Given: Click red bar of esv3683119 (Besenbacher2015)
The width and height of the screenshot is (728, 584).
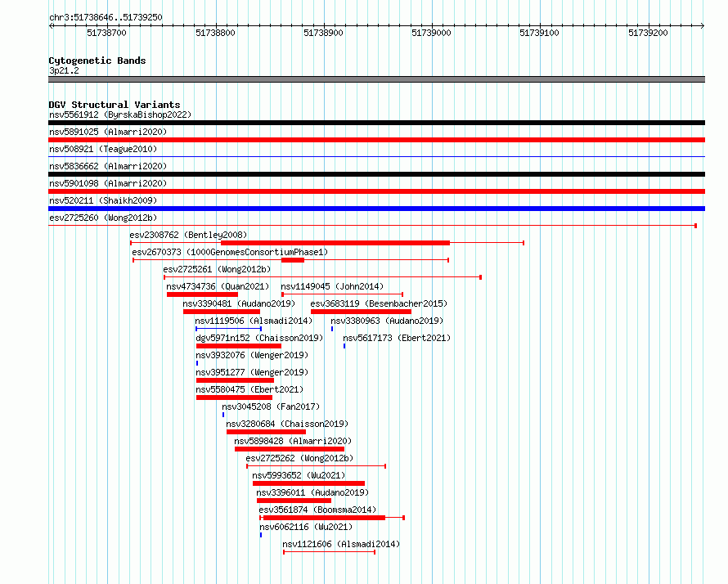Looking at the screenshot, I should (362, 312).
